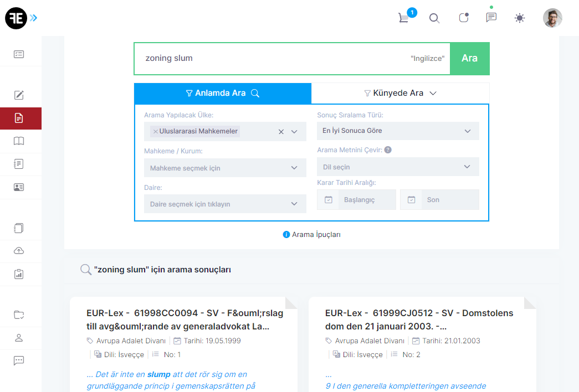The image size is (579, 392).
Task: Toggle light/dark theme sun icon
Action: point(519,18)
